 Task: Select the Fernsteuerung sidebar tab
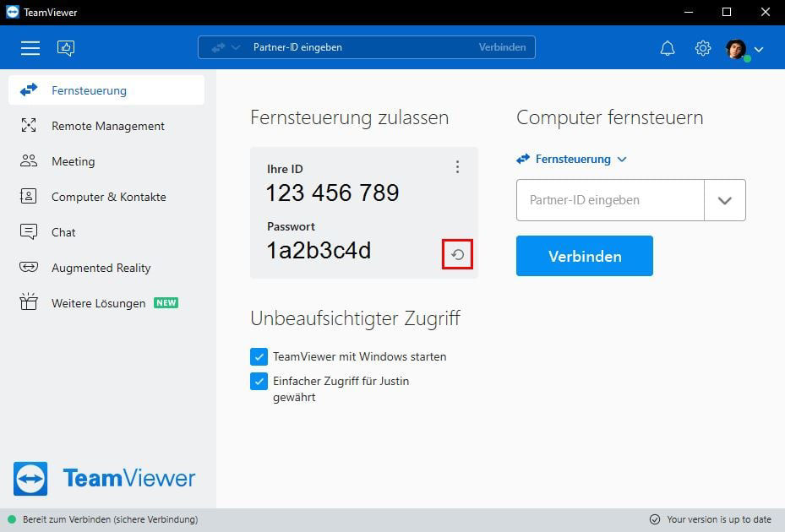[x=106, y=90]
